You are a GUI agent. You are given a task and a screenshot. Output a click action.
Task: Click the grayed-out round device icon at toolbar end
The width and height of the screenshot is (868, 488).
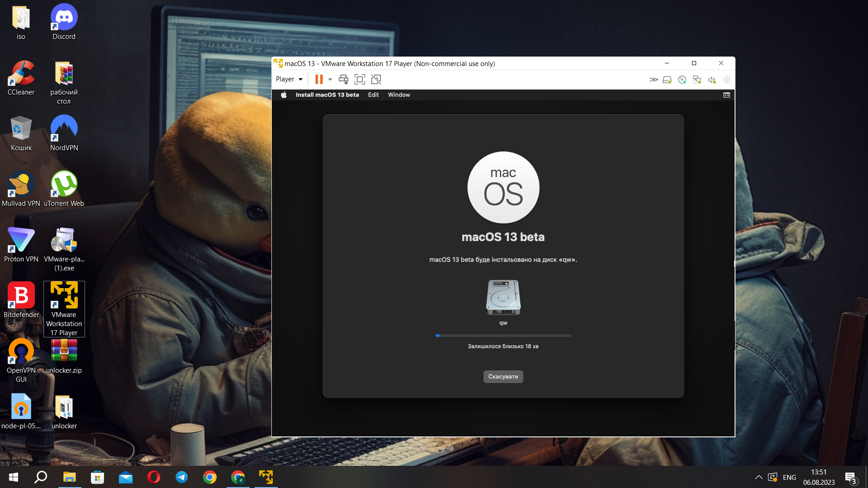[x=727, y=80]
